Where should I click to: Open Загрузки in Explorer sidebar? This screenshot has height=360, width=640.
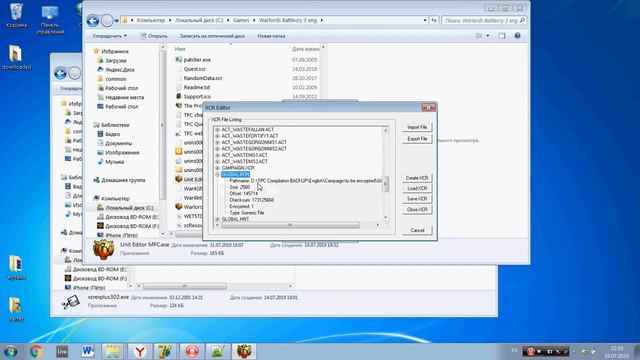[112, 60]
